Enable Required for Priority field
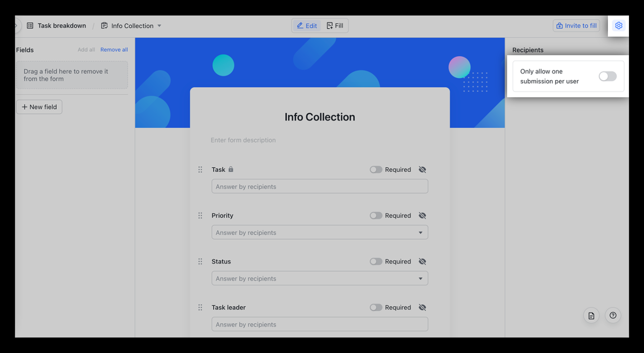Viewport: 644px width, 353px height. [x=376, y=216]
